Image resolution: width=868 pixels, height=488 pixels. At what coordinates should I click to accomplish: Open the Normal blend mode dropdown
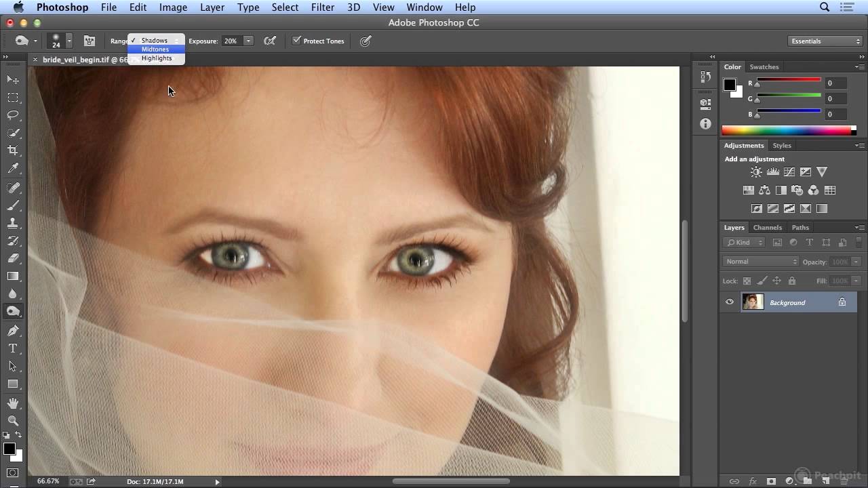[762, 262]
